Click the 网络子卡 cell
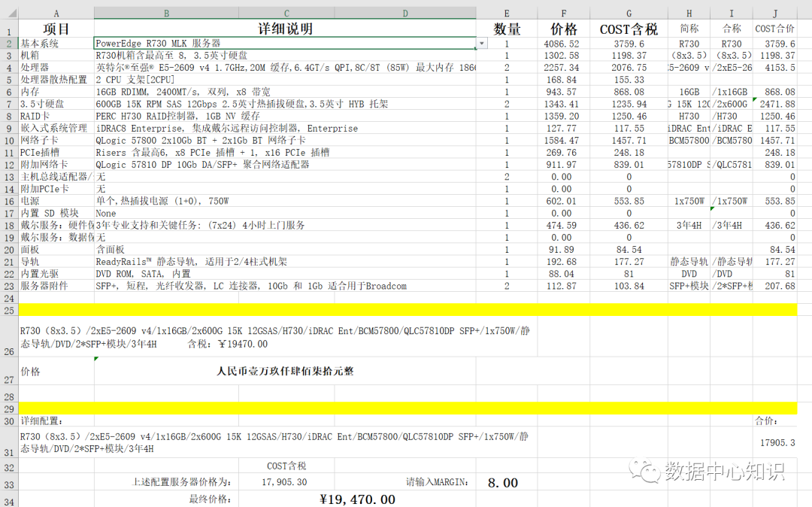Image resolution: width=812 pixels, height=507 pixels. click(56, 141)
